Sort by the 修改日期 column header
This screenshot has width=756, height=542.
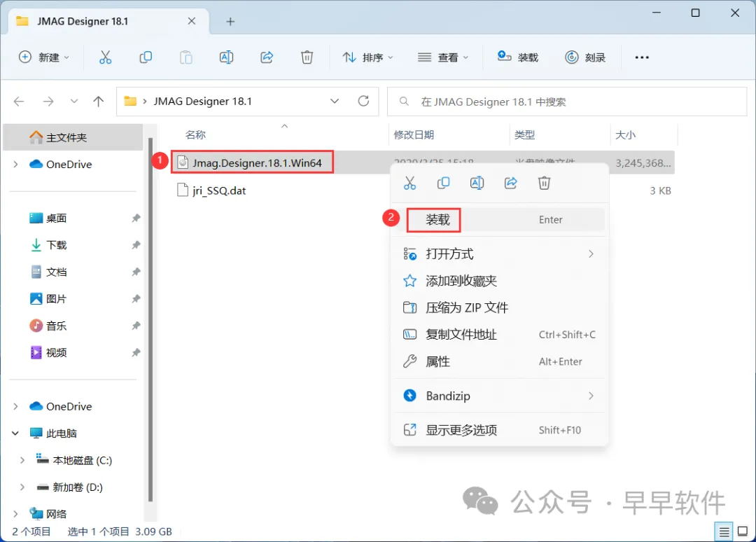pyautogui.click(x=414, y=135)
